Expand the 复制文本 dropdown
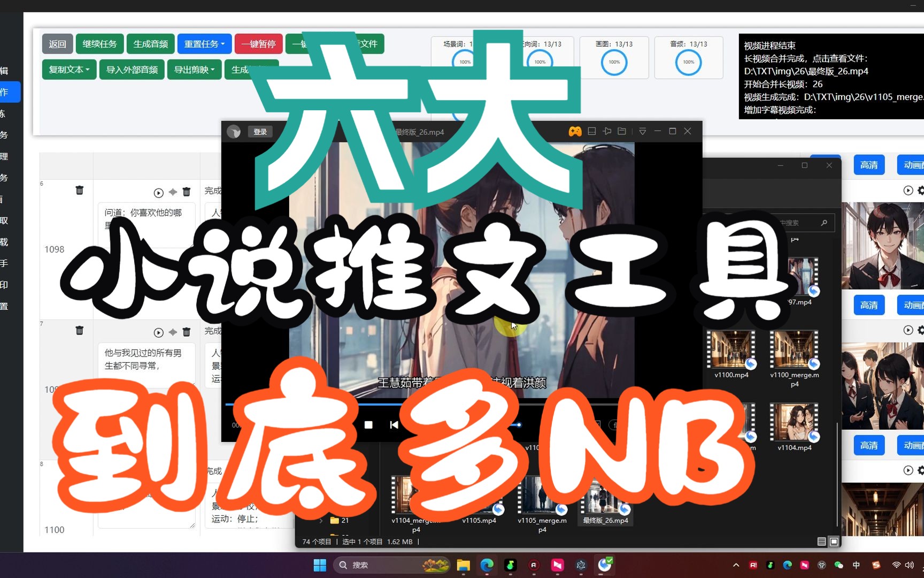The image size is (924, 578). 68,70
